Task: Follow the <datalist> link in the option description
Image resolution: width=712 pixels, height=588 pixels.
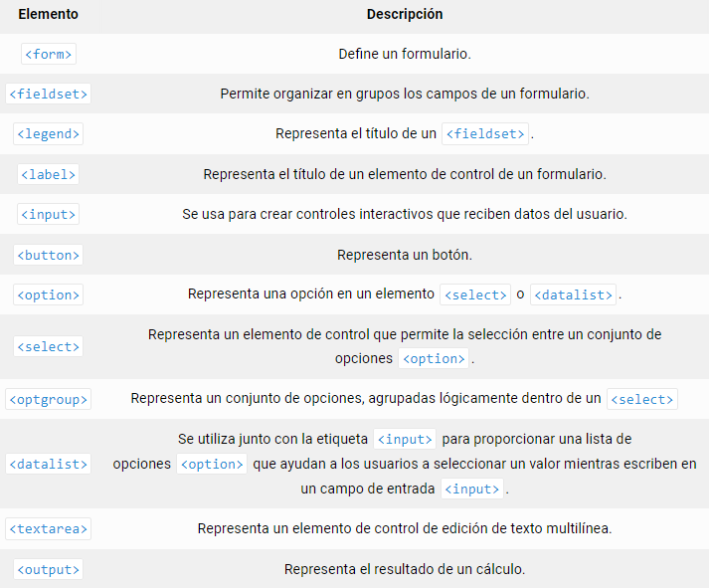Action: pyautogui.click(x=573, y=294)
